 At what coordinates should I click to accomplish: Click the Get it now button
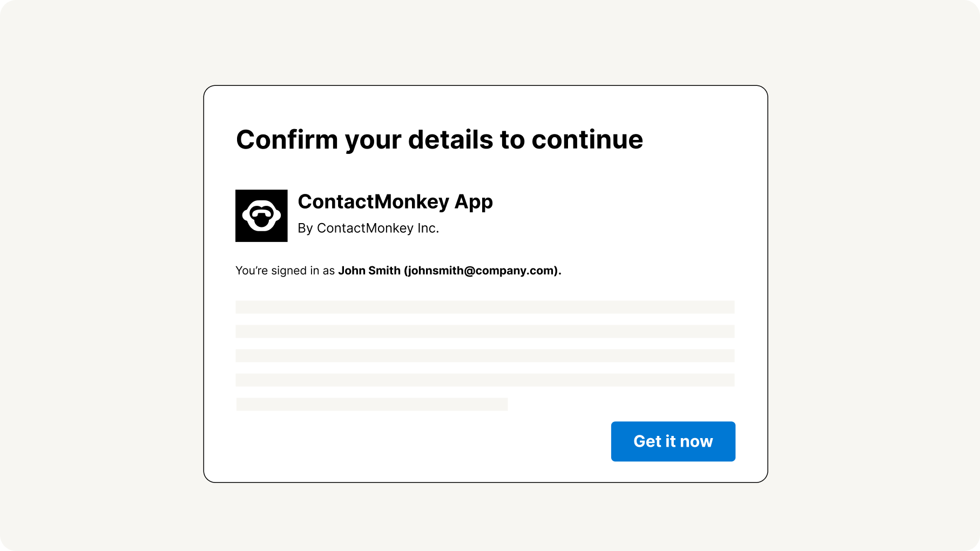(673, 441)
